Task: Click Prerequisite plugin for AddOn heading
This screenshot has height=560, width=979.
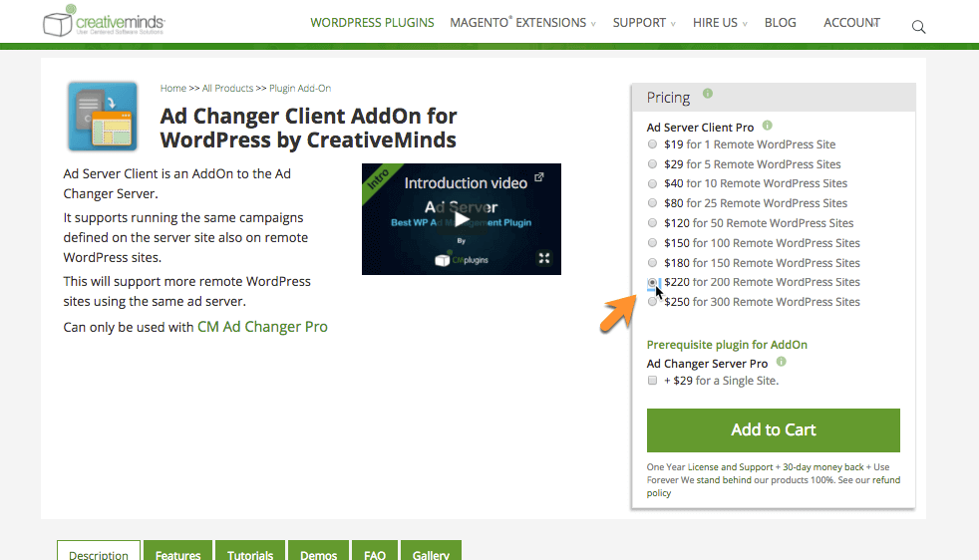Action: point(727,345)
